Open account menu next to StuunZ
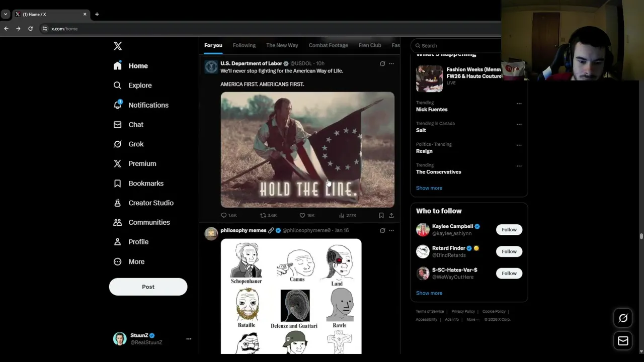Viewport: 644px width, 362px height. click(189, 339)
